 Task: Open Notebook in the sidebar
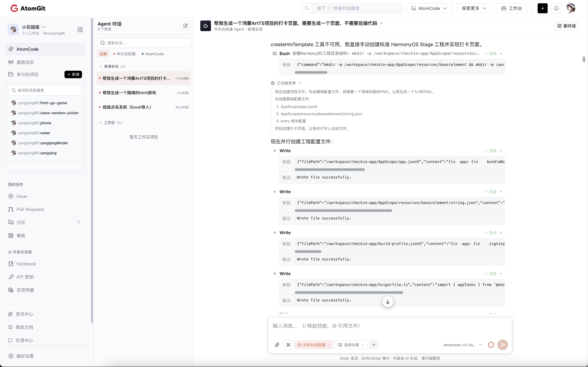point(45,264)
